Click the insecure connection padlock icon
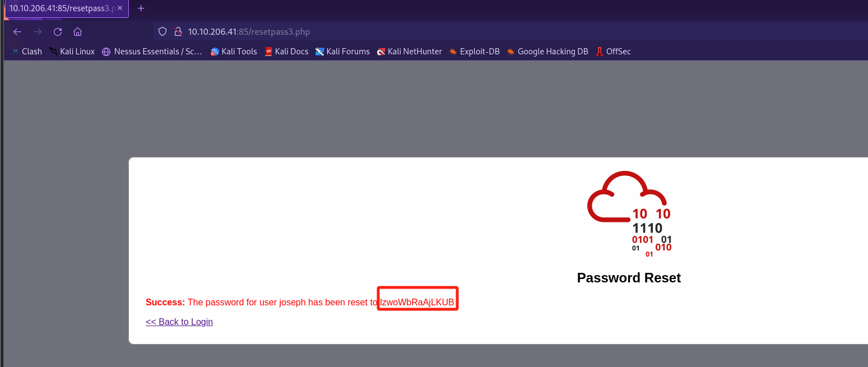 (178, 32)
